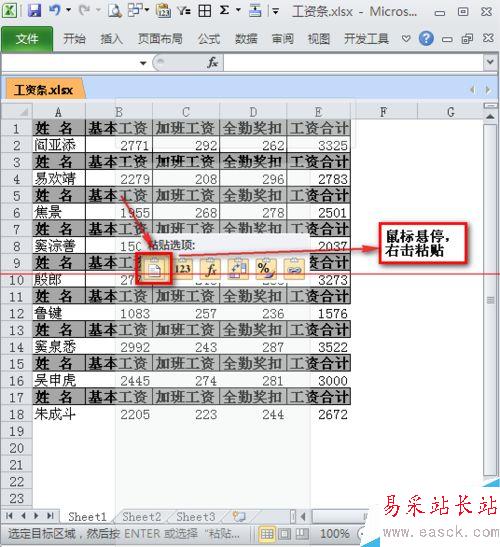Select the row 23 header
Viewport: 500px width, 547px height.
[x=17, y=499]
